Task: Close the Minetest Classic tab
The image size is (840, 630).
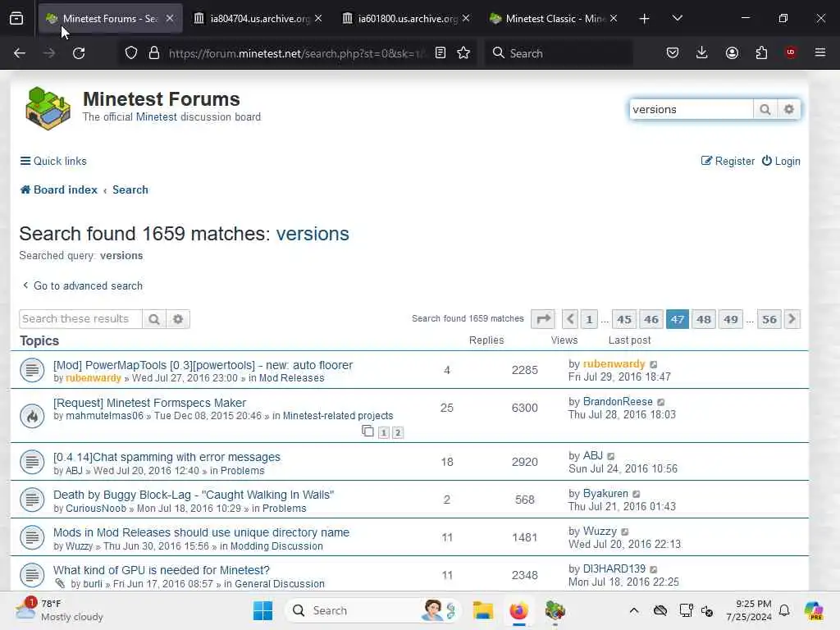Action: tap(614, 19)
